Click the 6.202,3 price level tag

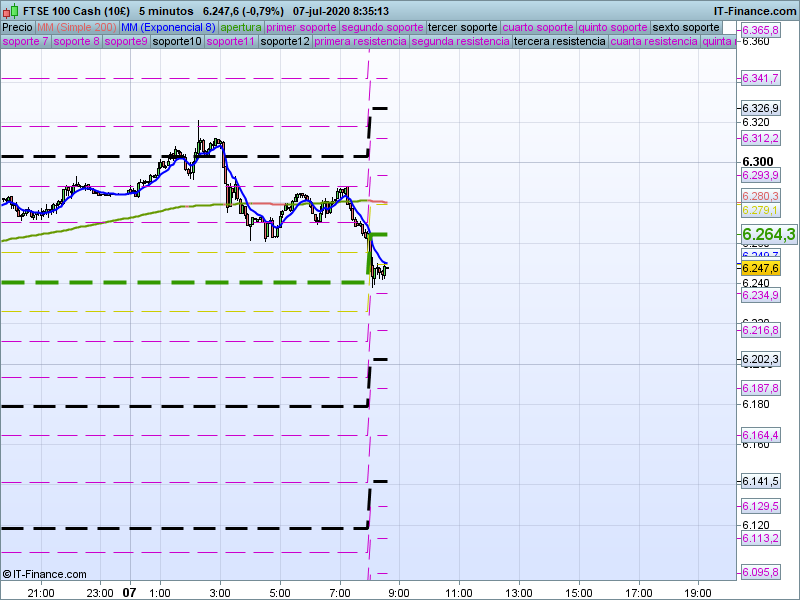click(x=760, y=359)
